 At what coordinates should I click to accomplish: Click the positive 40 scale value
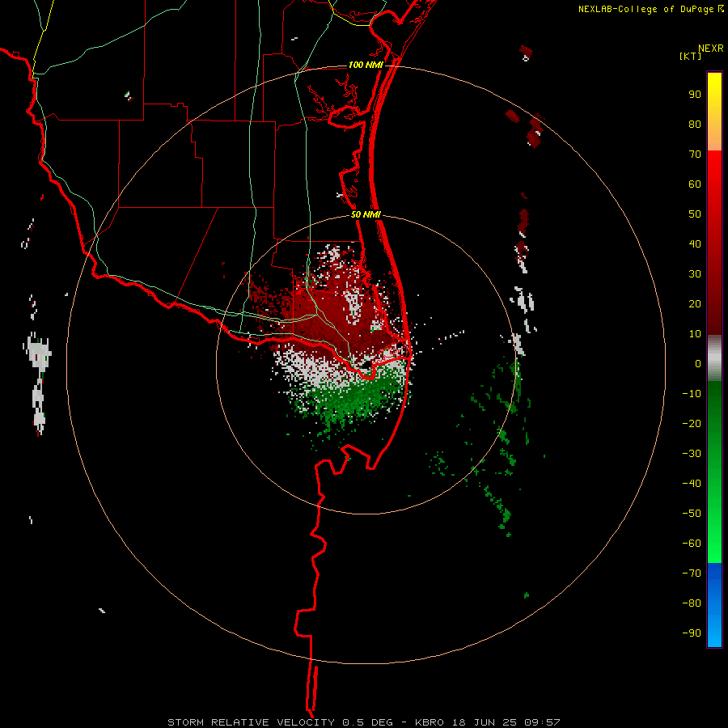pyautogui.click(x=695, y=243)
